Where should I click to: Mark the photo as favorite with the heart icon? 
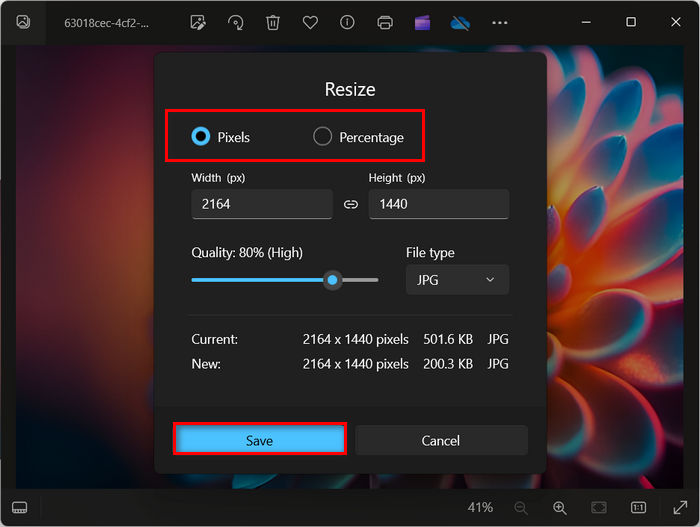click(310, 22)
